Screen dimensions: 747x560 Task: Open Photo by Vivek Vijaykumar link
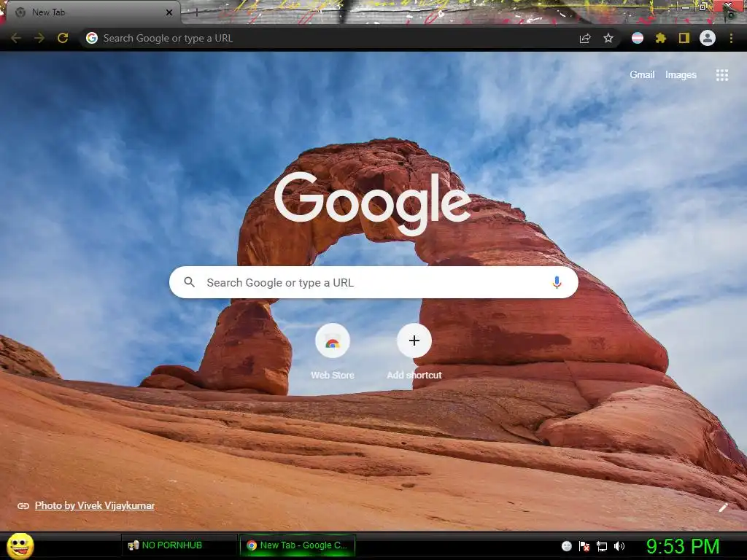click(95, 506)
